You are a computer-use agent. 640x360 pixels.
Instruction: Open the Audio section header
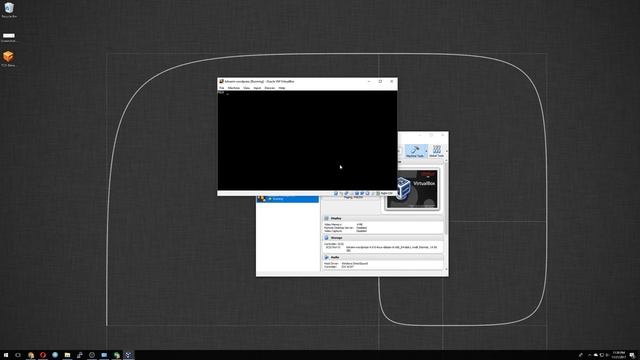coord(383,258)
